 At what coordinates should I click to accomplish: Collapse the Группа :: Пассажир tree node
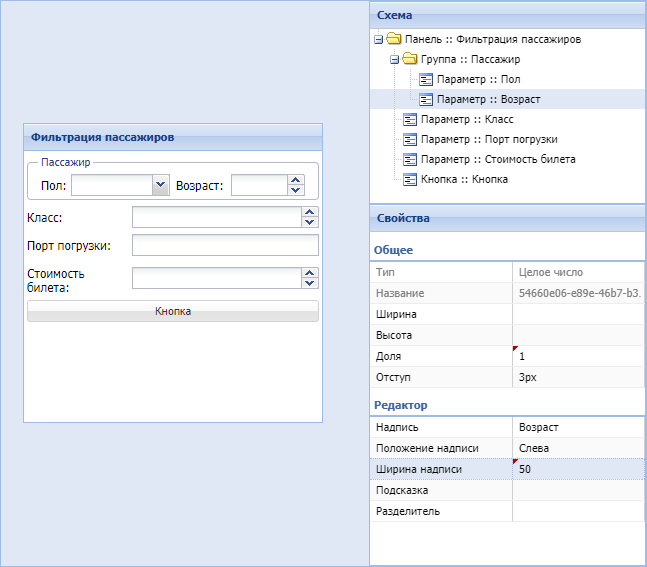click(x=395, y=60)
